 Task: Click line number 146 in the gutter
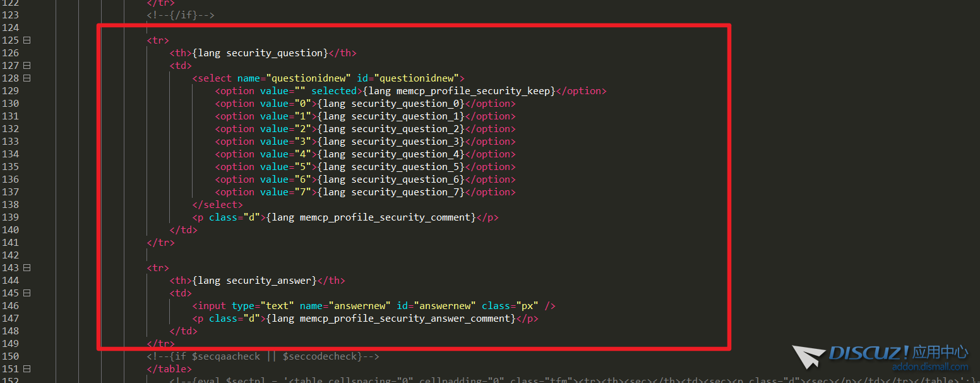pos(11,306)
